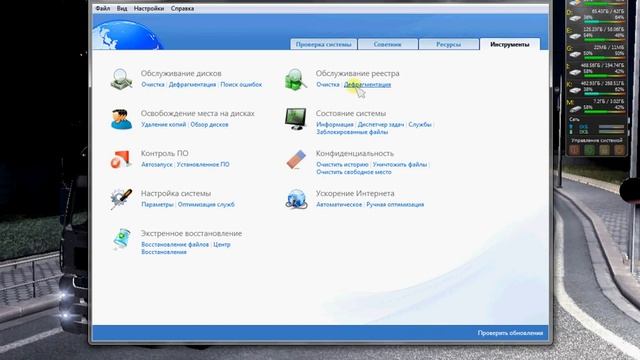Open the Параметры link

click(x=157, y=204)
